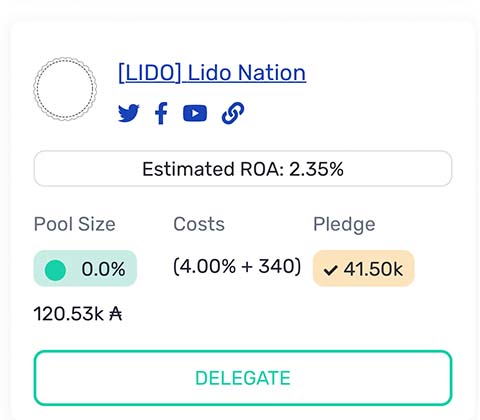Open the [LIDO] Lido Nation pool link
Screen dimensions: 480x420
click(x=212, y=73)
